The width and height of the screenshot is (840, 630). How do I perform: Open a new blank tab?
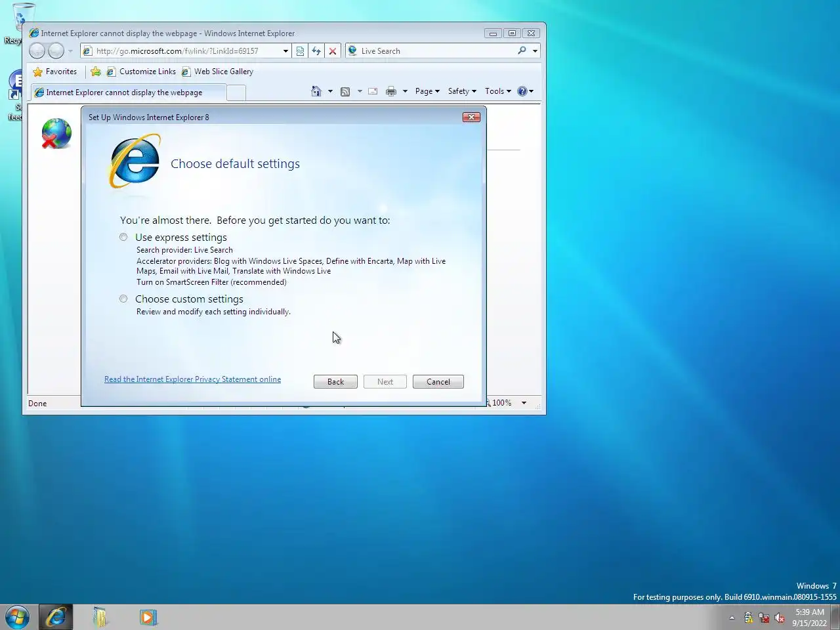pos(236,93)
